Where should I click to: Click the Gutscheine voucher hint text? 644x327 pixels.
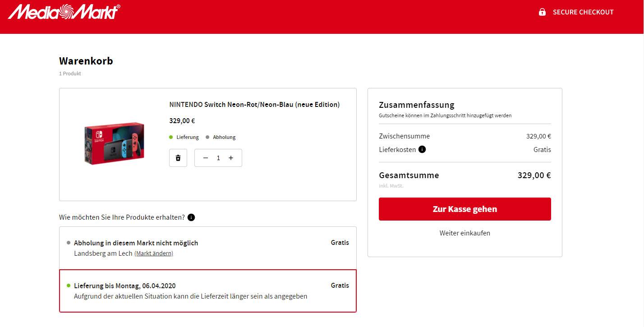445,115
